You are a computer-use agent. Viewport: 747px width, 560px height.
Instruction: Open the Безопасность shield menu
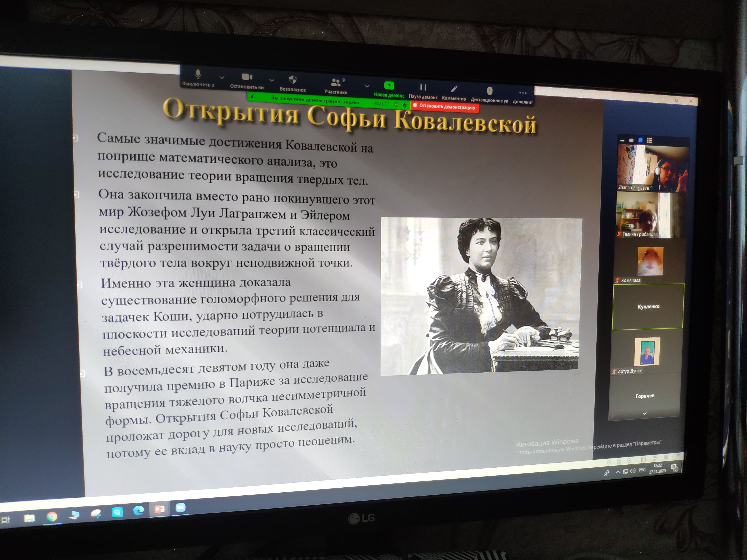[293, 84]
